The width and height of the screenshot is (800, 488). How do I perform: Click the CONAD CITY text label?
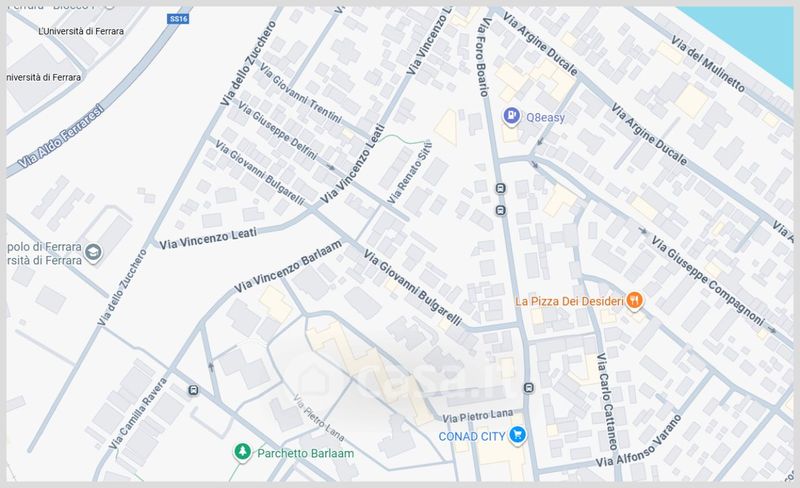point(472,436)
